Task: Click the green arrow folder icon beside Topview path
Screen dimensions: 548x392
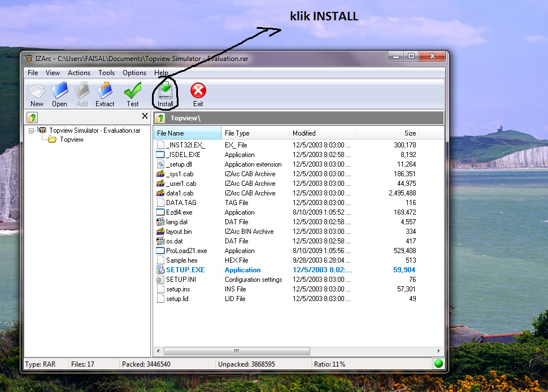Action: point(159,117)
